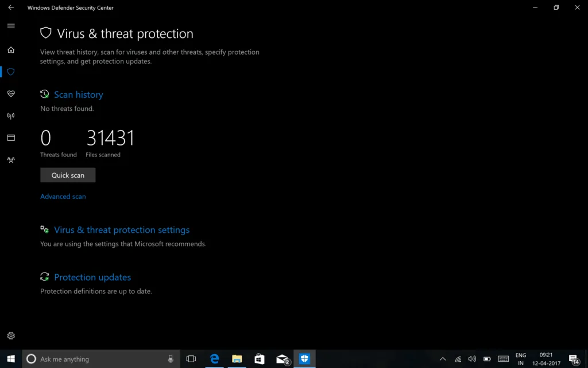Click the 'No threats found.' status text

[67, 109]
